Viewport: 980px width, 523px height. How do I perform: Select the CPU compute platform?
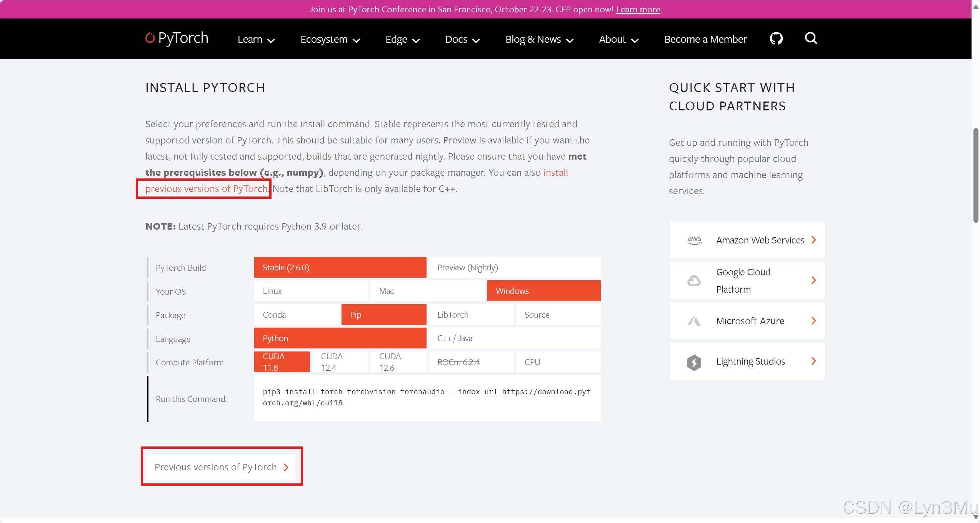(558, 362)
